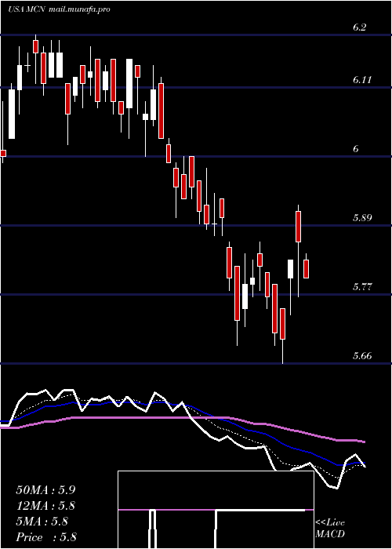This screenshot has width=392, height=549.
Task: Click the '12MA : 5.8' readout
Action: [x=45, y=506]
